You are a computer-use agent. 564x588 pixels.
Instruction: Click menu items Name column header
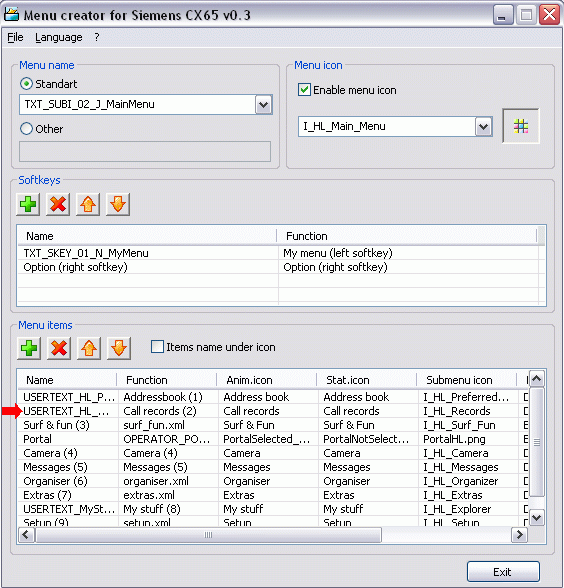click(67, 380)
